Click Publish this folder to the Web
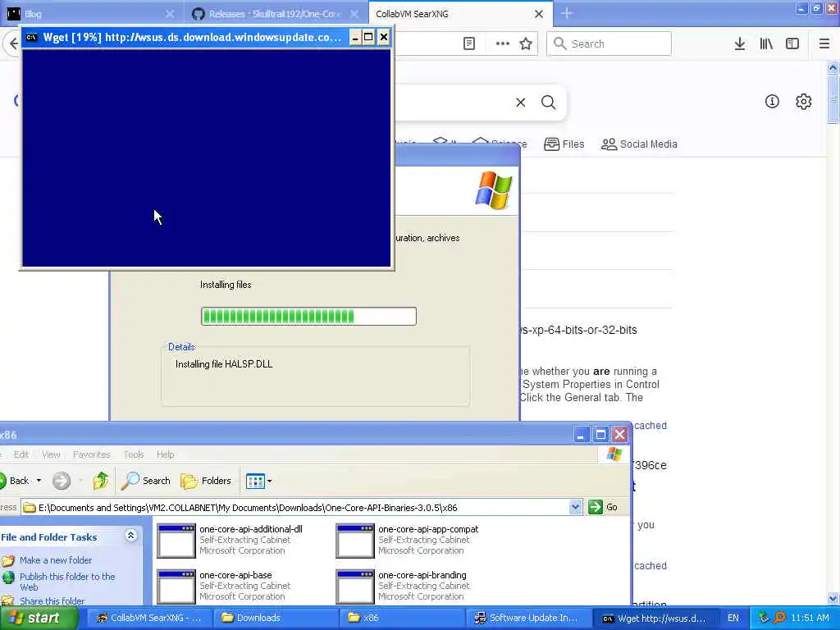The height and width of the screenshot is (630, 840). click(67, 582)
